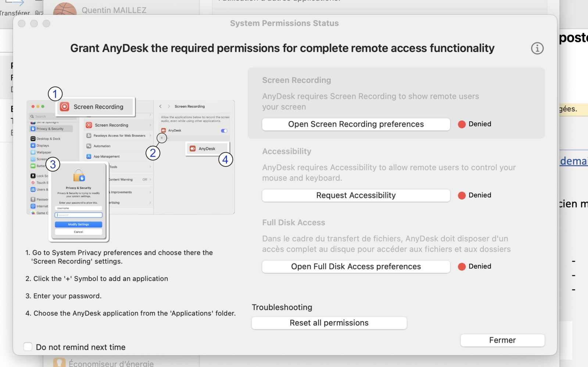Viewport: 588px width, 367px height.
Task: Click the red Denied indicator for Full Disk Access
Action: 462,267
